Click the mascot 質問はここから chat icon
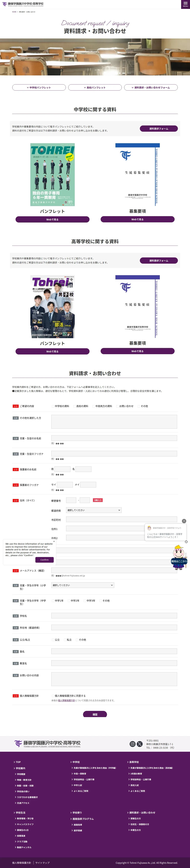 [179, 557]
